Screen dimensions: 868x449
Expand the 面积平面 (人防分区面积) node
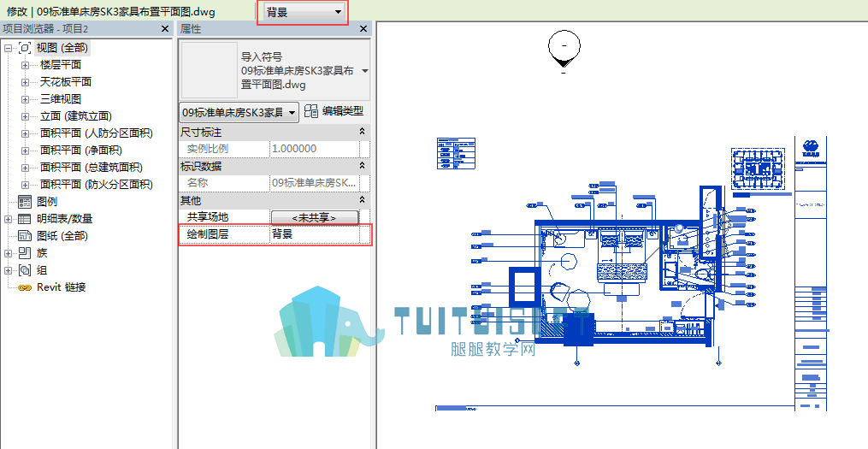coord(25,134)
